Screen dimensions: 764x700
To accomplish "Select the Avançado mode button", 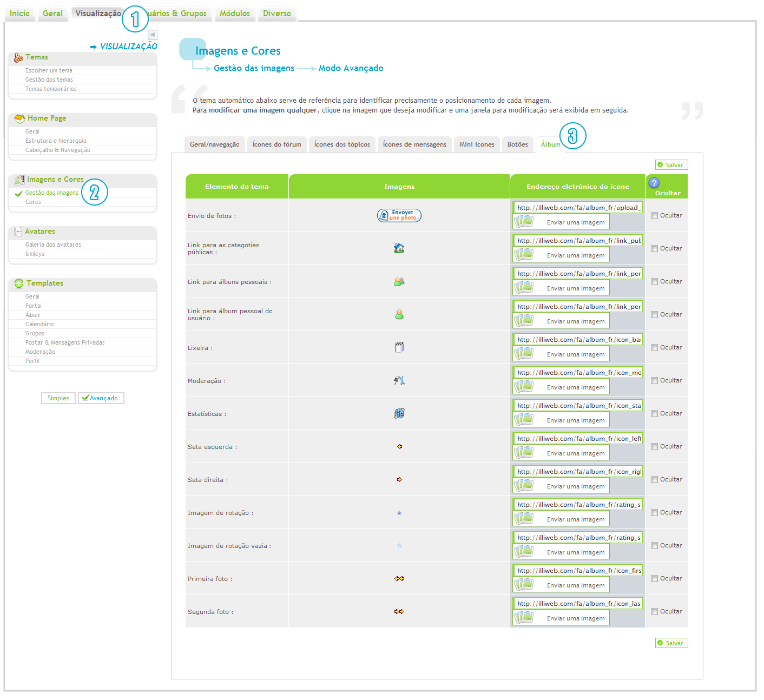I will tap(101, 398).
